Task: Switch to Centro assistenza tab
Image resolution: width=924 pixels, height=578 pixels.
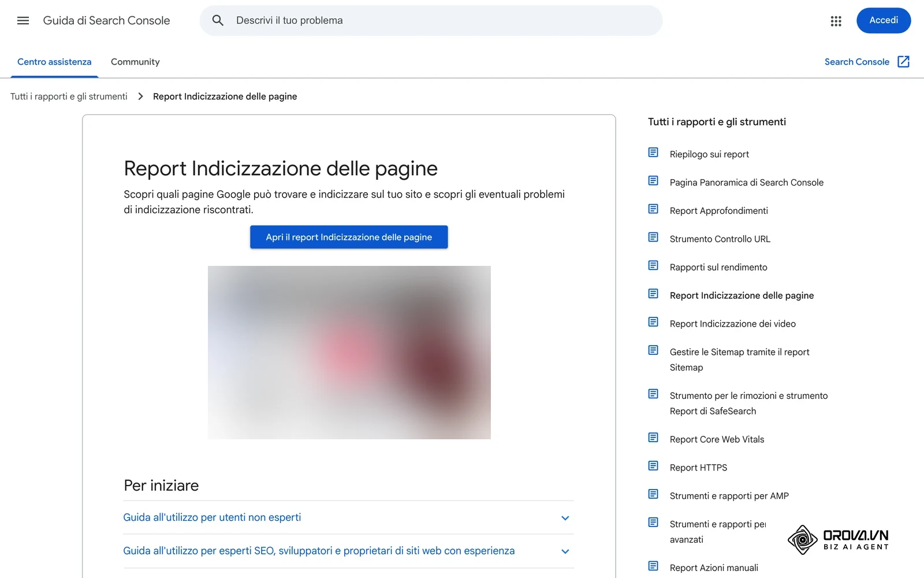Action: pos(54,62)
